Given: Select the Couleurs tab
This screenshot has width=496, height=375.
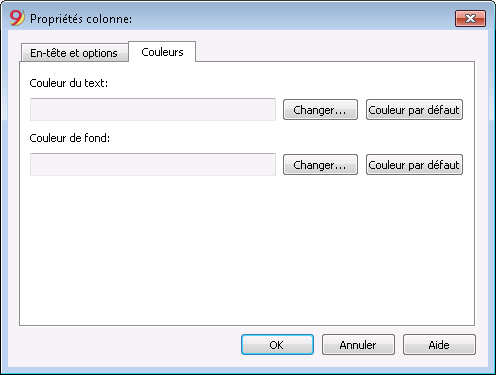Looking at the screenshot, I should pyautogui.click(x=162, y=52).
